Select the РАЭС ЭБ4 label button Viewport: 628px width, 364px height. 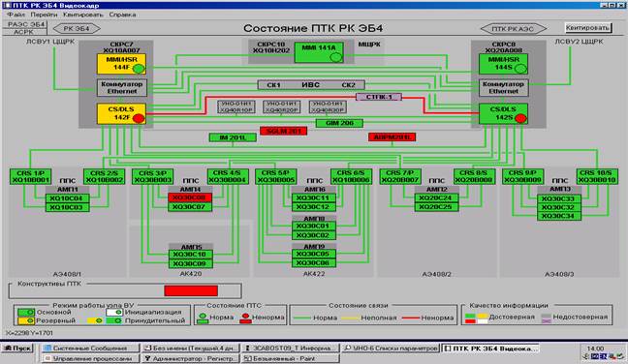click(26, 24)
